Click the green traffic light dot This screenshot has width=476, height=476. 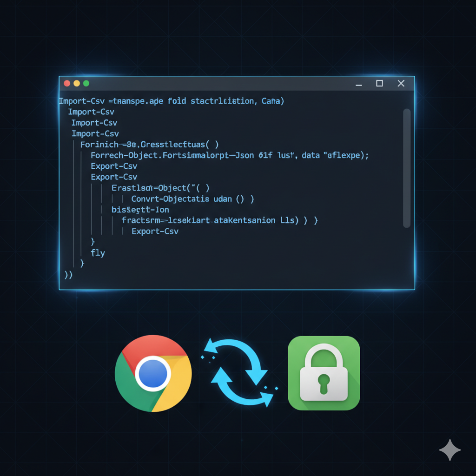(x=86, y=83)
